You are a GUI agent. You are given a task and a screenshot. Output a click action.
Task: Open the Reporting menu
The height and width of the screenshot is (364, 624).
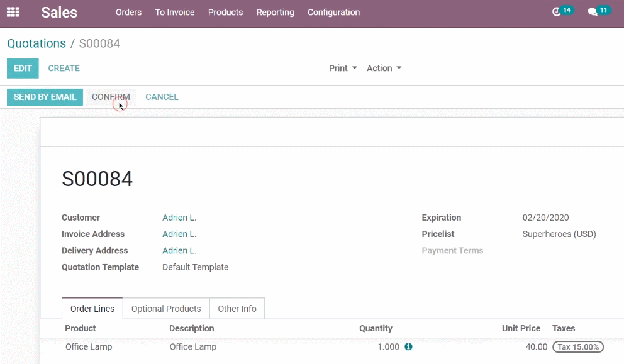click(x=275, y=13)
